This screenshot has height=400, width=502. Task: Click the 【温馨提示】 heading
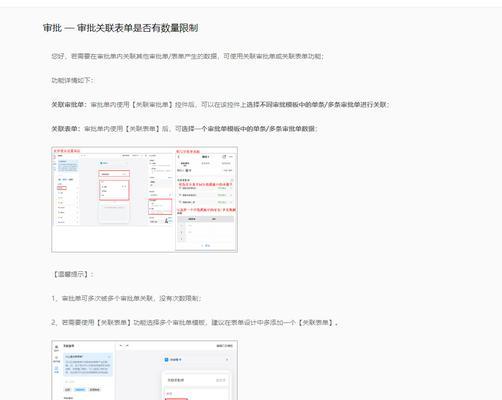[x=73, y=274]
